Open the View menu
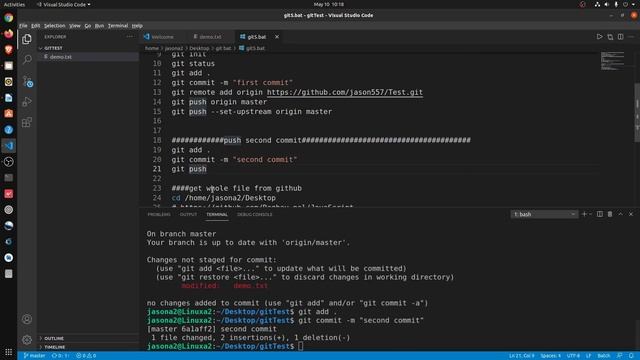 coord(75,26)
